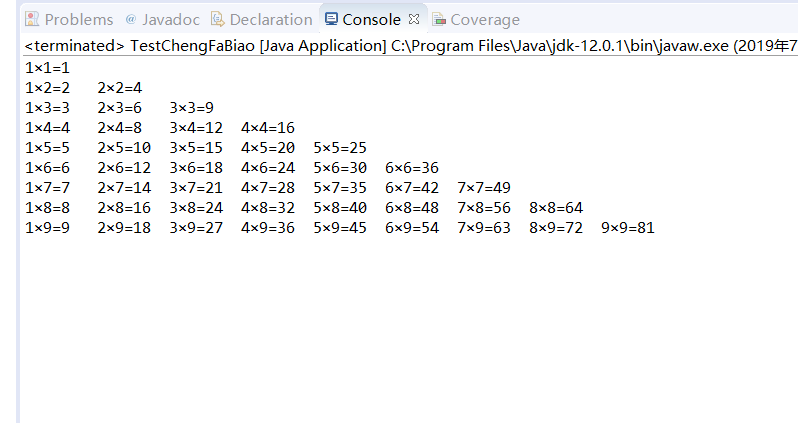
Task: Select the Console tab label
Action: coord(372,20)
